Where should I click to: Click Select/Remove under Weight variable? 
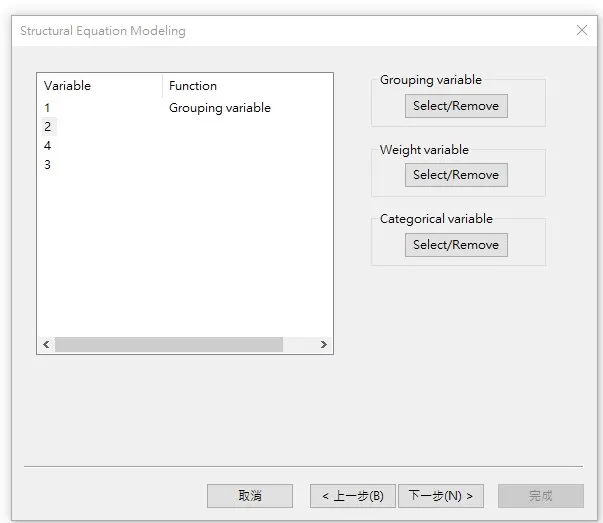tap(456, 175)
